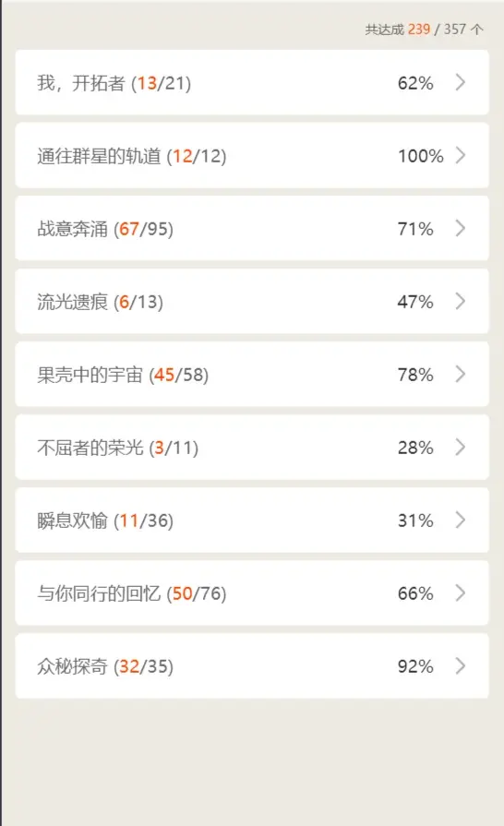504x826 pixels.
Task: Open 瞬息欢愉 (11/36) category
Action: click(x=252, y=520)
